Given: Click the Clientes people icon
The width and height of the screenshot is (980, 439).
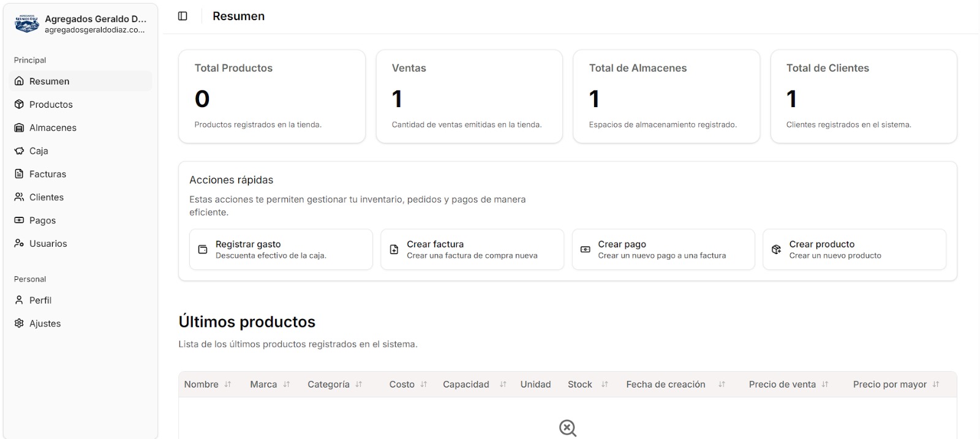Looking at the screenshot, I should click(19, 197).
